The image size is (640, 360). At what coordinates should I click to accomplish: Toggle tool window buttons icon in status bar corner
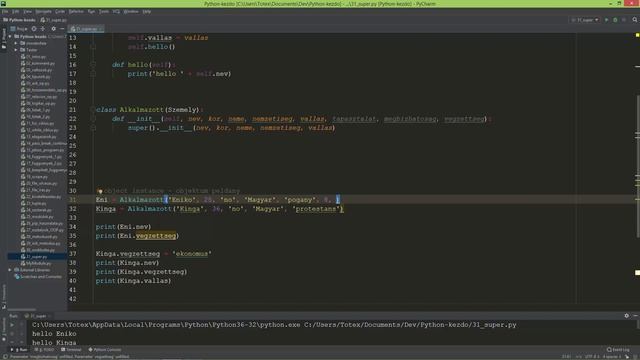(4, 357)
